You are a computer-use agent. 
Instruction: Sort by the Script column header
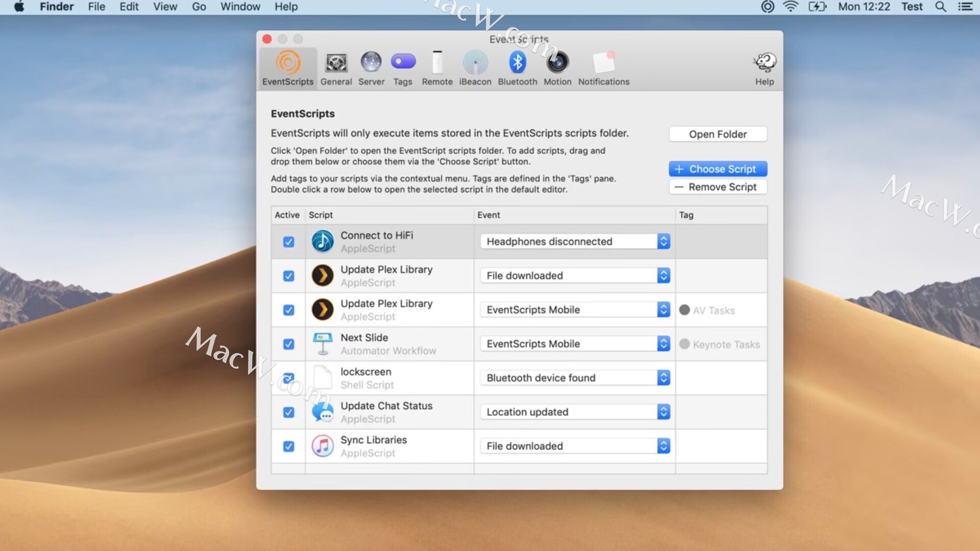pyautogui.click(x=389, y=215)
